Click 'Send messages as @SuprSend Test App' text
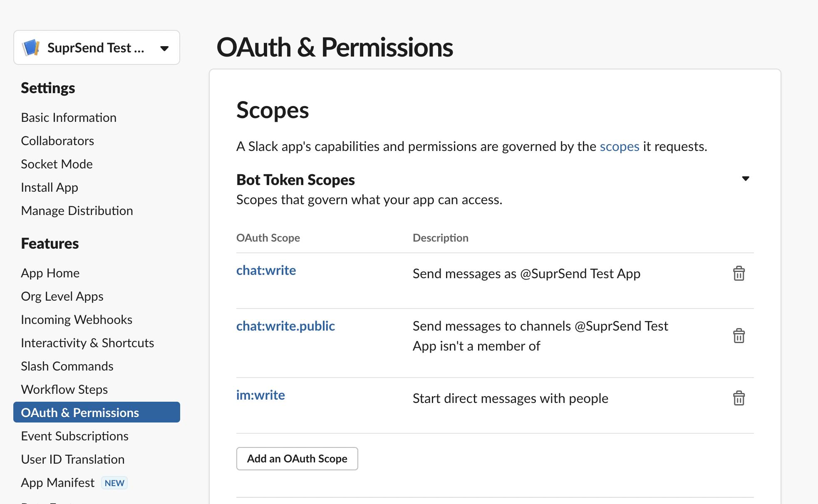 526,274
